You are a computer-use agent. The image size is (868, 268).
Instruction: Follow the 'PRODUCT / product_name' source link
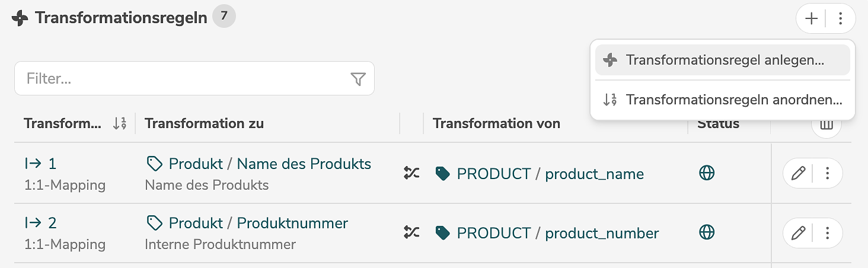point(550,174)
